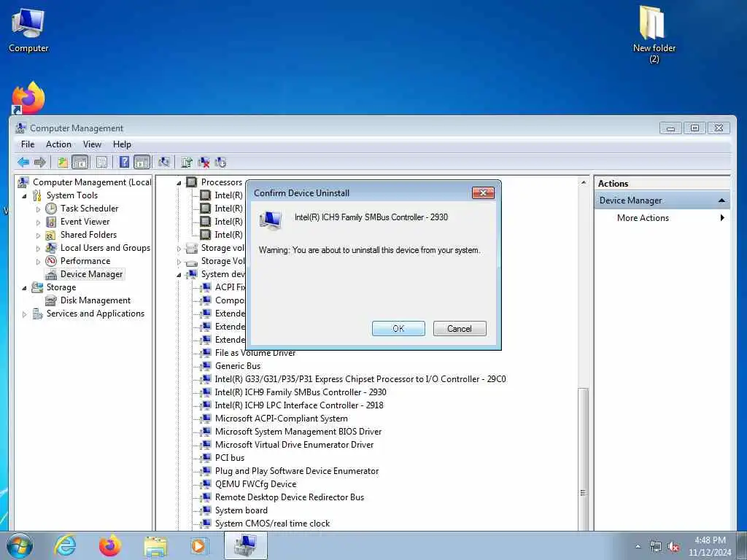Expand the Performance node
747x560 pixels.
tap(38, 262)
